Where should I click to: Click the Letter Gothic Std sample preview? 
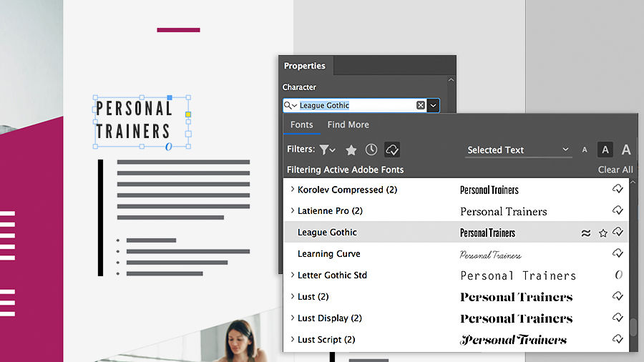(518, 276)
